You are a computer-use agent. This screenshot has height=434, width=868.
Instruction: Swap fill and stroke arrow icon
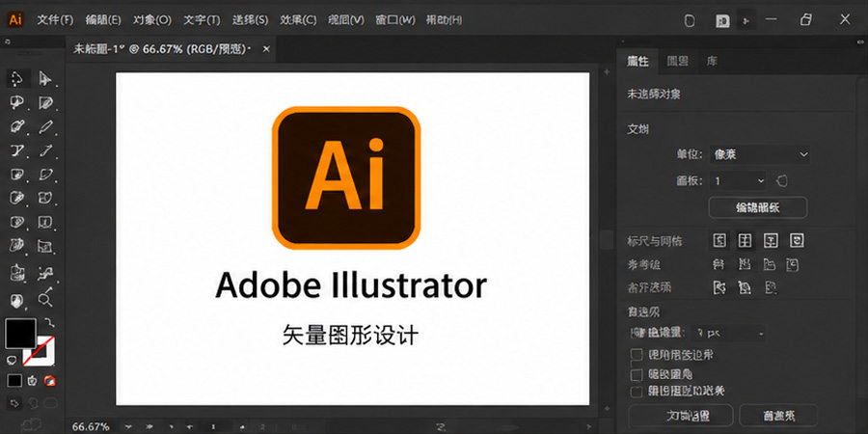click(x=48, y=321)
